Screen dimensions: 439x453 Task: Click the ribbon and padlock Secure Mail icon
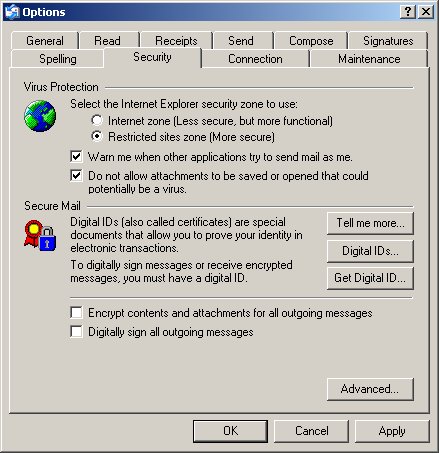(x=40, y=236)
